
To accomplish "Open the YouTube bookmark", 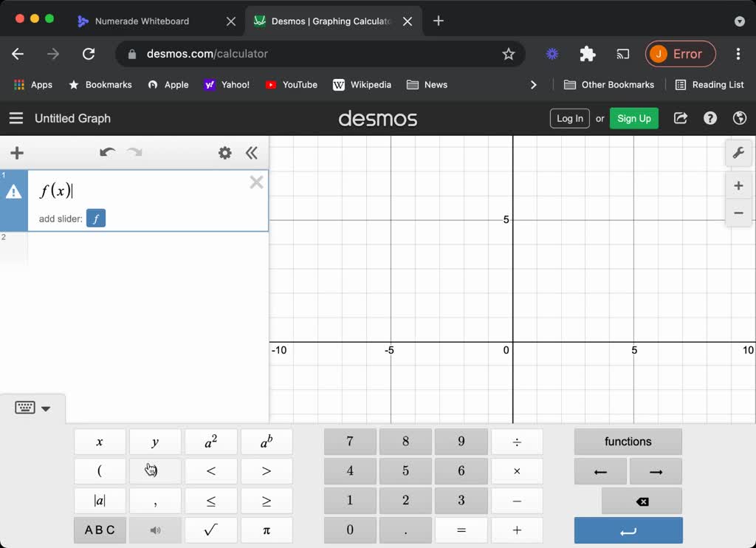I will point(292,85).
